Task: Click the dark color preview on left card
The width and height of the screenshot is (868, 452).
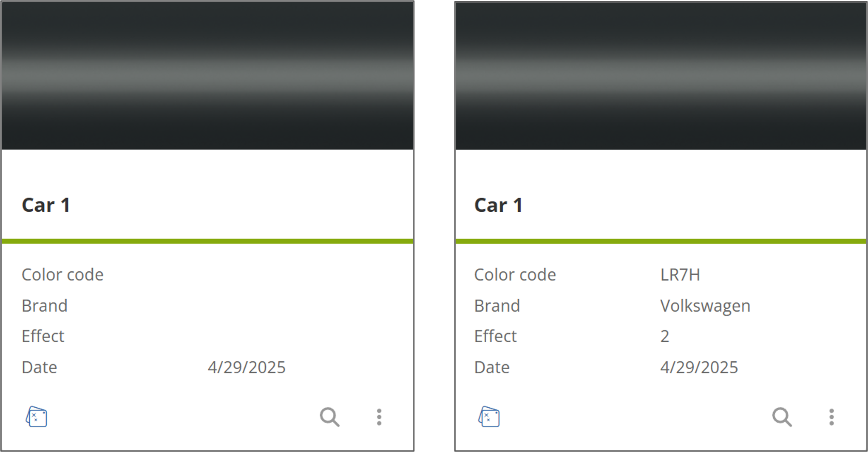Action: [207, 76]
